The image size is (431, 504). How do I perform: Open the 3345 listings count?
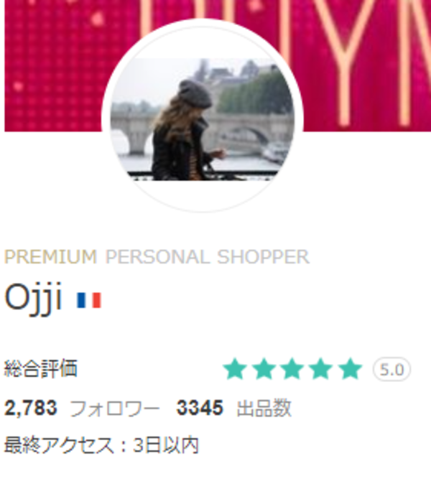(x=200, y=408)
